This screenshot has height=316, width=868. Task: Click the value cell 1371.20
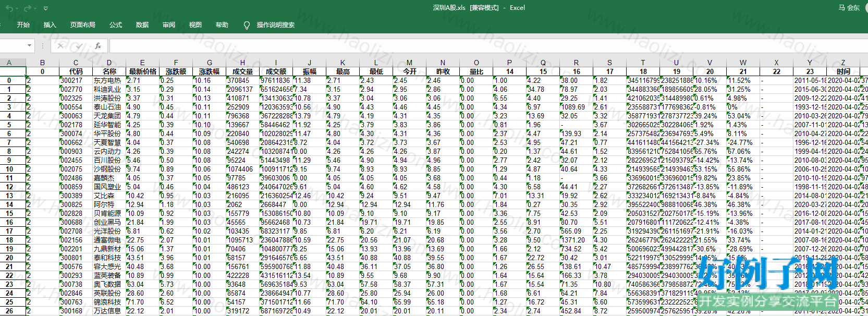576,240
